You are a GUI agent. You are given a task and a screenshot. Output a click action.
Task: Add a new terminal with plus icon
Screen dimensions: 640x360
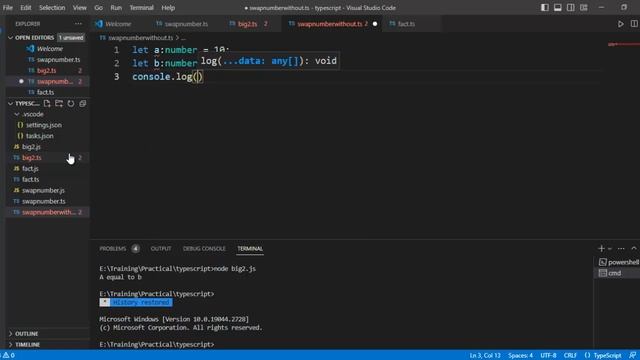point(601,248)
